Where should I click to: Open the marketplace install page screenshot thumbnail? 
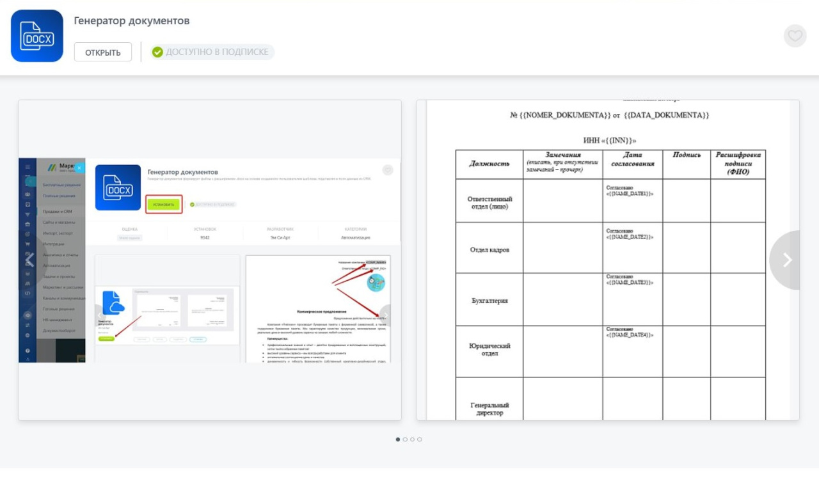click(x=210, y=260)
